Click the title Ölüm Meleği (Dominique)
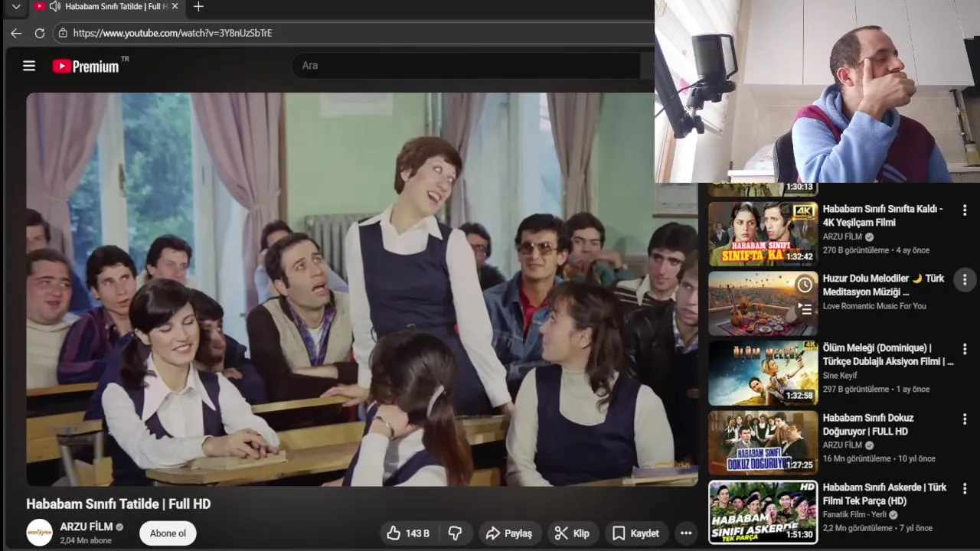 tap(888, 355)
